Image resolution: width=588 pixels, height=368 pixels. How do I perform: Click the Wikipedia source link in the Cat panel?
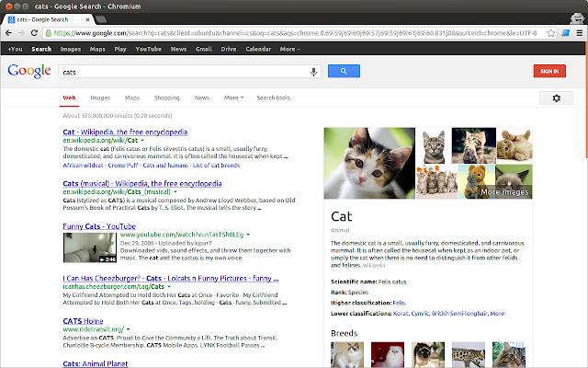coord(374,266)
